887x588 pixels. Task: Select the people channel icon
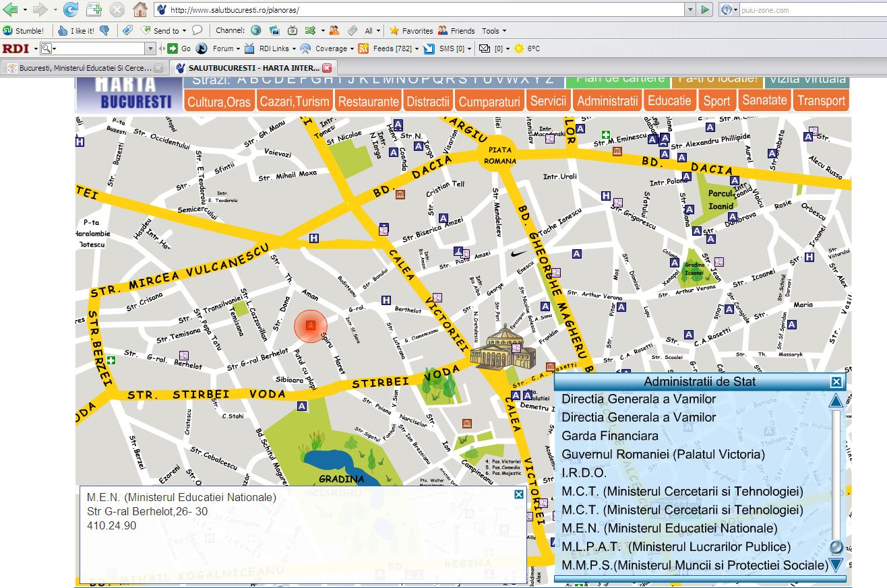(x=334, y=30)
